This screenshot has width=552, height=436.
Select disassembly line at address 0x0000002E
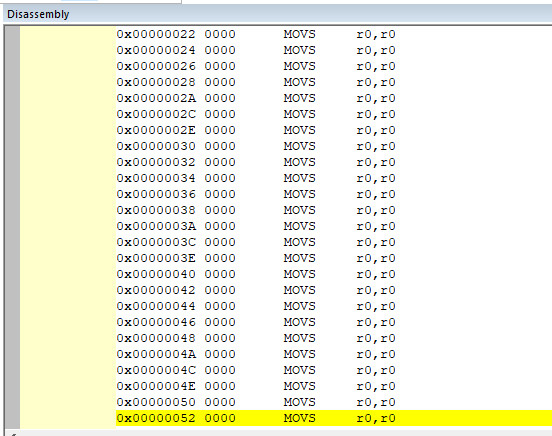click(x=334, y=130)
